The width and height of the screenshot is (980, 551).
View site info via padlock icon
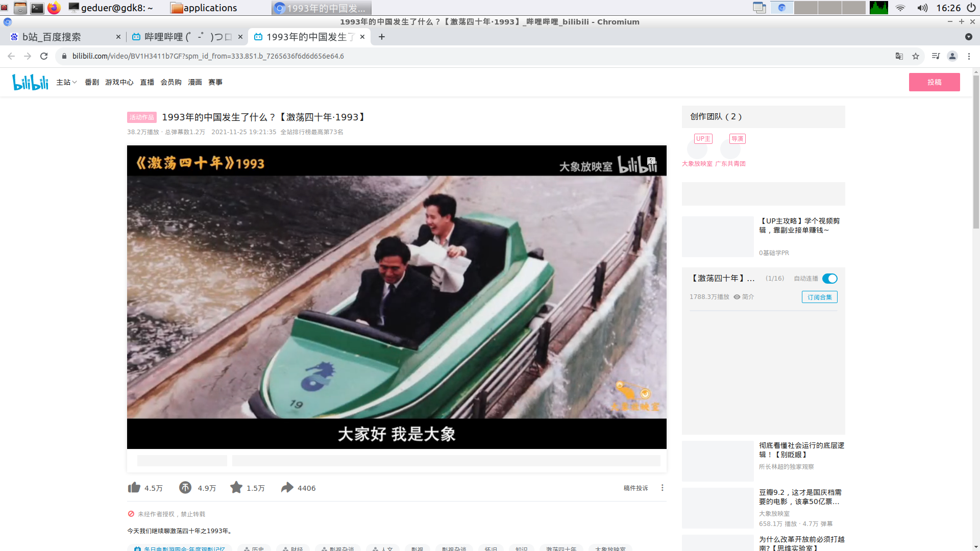coord(64,56)
